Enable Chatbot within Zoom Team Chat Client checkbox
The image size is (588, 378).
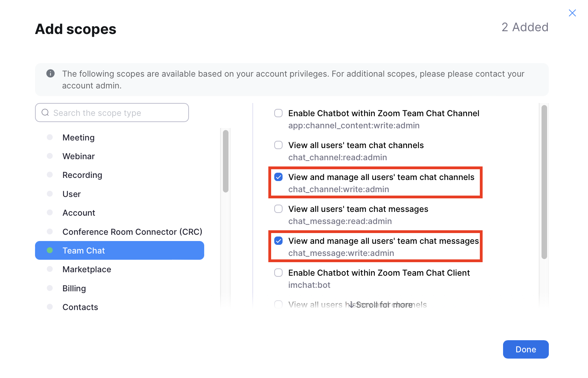click(x=278, y=273)
